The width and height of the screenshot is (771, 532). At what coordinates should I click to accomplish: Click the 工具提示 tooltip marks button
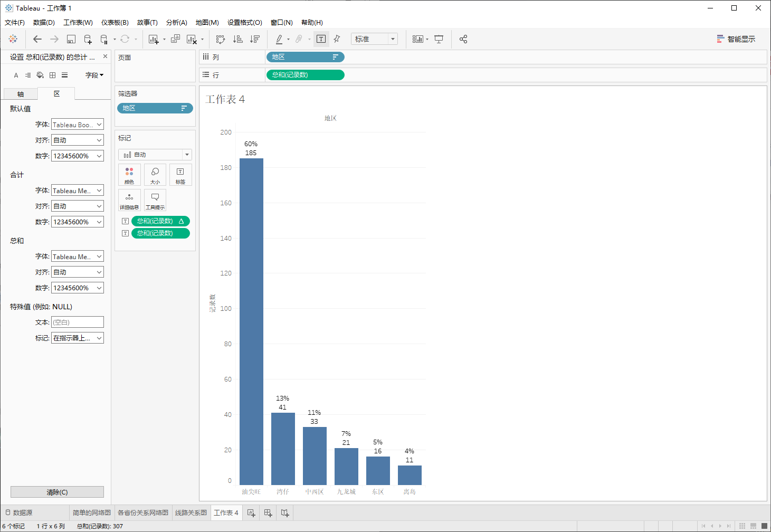coord(155,200)
